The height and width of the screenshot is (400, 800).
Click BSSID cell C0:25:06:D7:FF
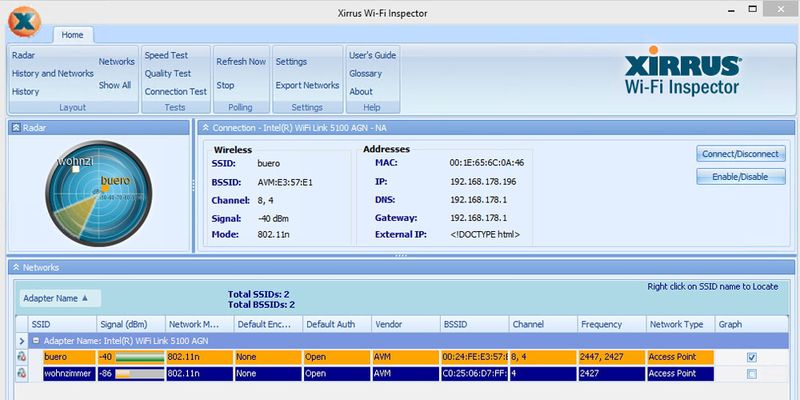click(474, 373)
